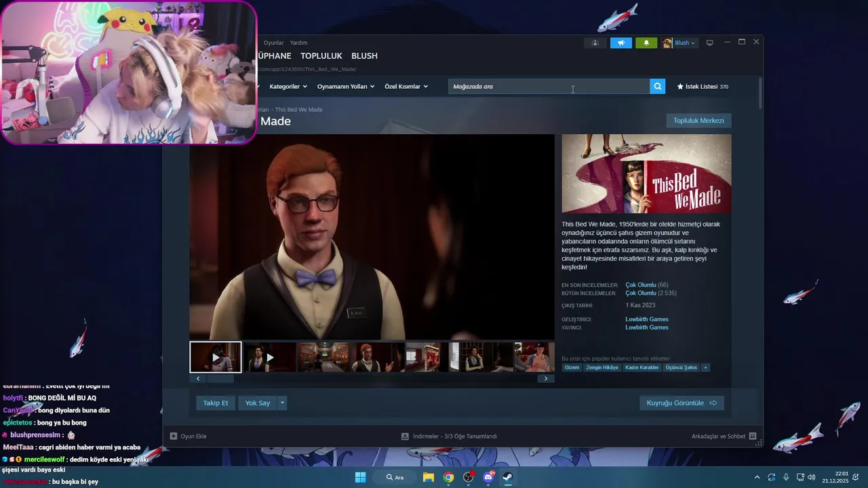Open the friends icon button in Steam header

[595, 43]
